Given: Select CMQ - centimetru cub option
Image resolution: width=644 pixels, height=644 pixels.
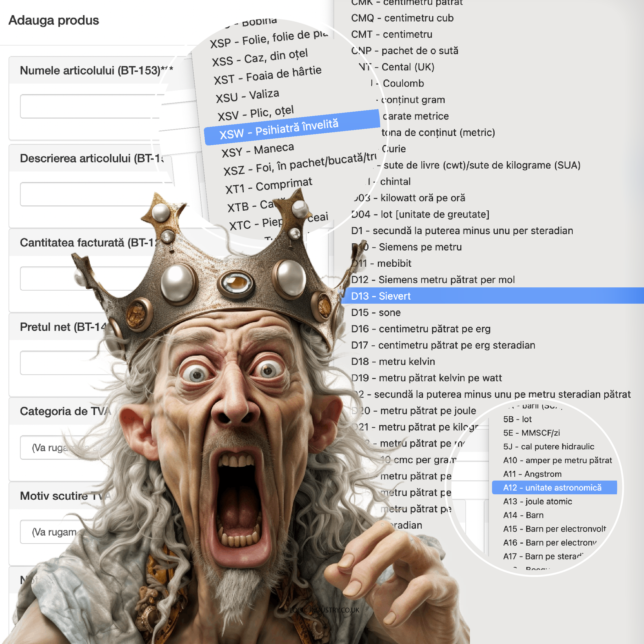Looking at the screenshot, I should click(402, 18).
